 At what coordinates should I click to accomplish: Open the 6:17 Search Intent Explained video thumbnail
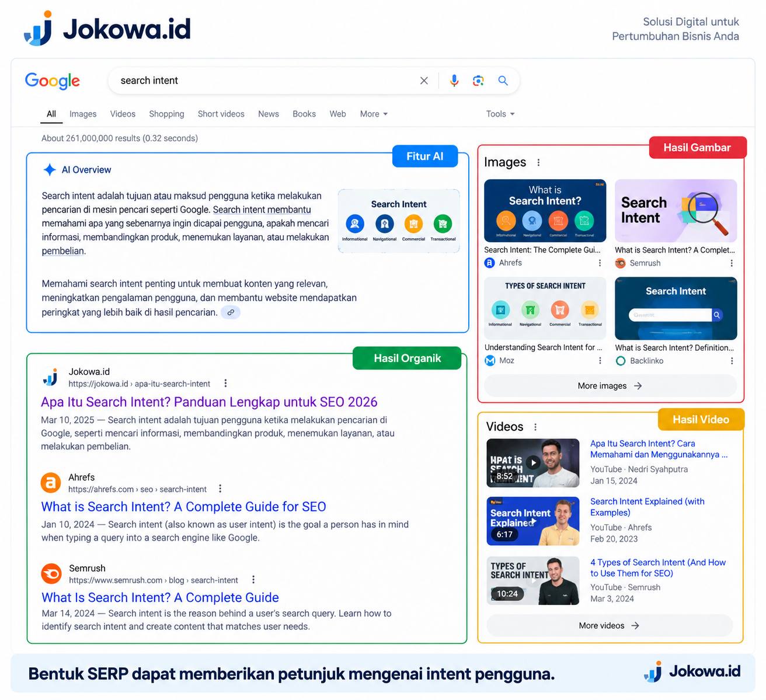[533, 521]
